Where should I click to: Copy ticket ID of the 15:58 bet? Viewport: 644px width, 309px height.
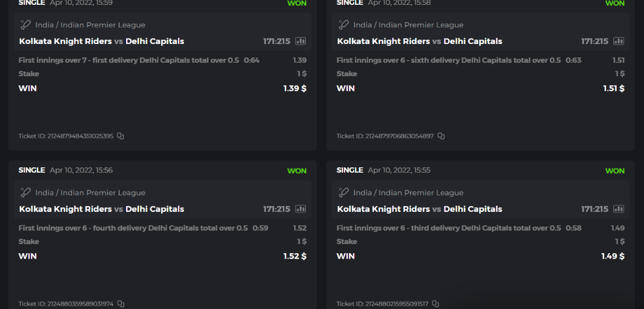441,136
